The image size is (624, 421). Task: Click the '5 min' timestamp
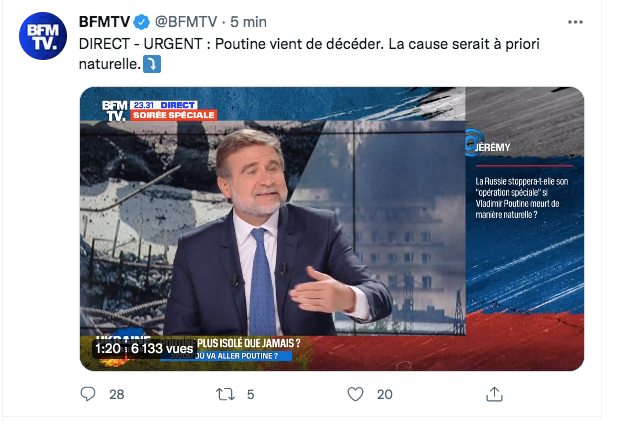[248, 22]
